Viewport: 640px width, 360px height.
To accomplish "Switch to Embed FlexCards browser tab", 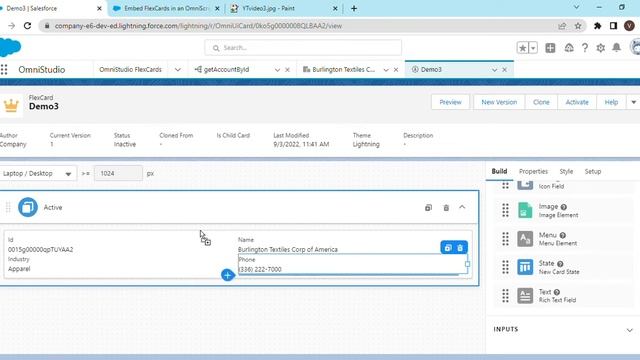I will click(166, 8).
